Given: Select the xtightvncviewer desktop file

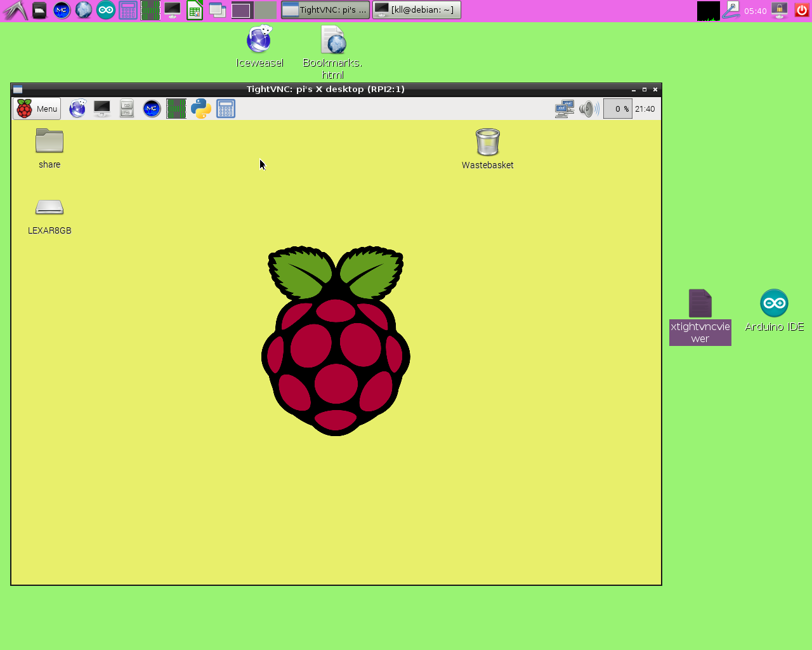Looking at the screenshot, I should 700,304.
